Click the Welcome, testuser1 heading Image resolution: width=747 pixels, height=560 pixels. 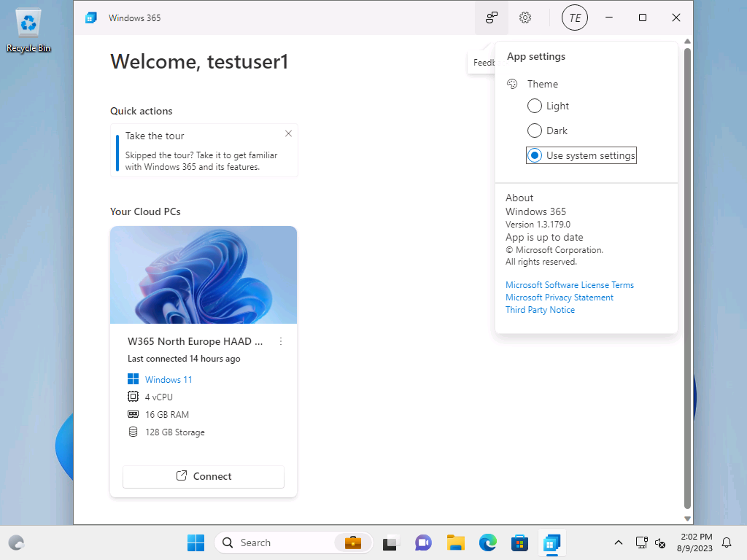pos(199,61)
